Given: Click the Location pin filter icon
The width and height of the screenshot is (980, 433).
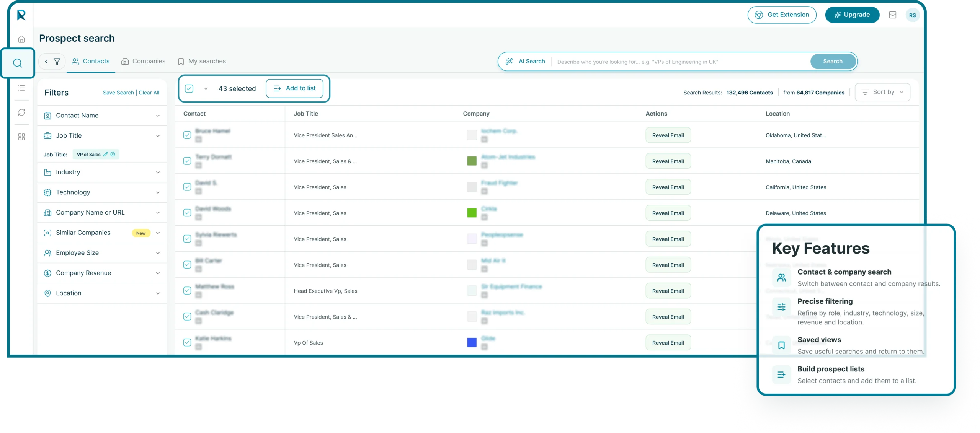Looking at the screenshot, I should (x=47, y=293).
